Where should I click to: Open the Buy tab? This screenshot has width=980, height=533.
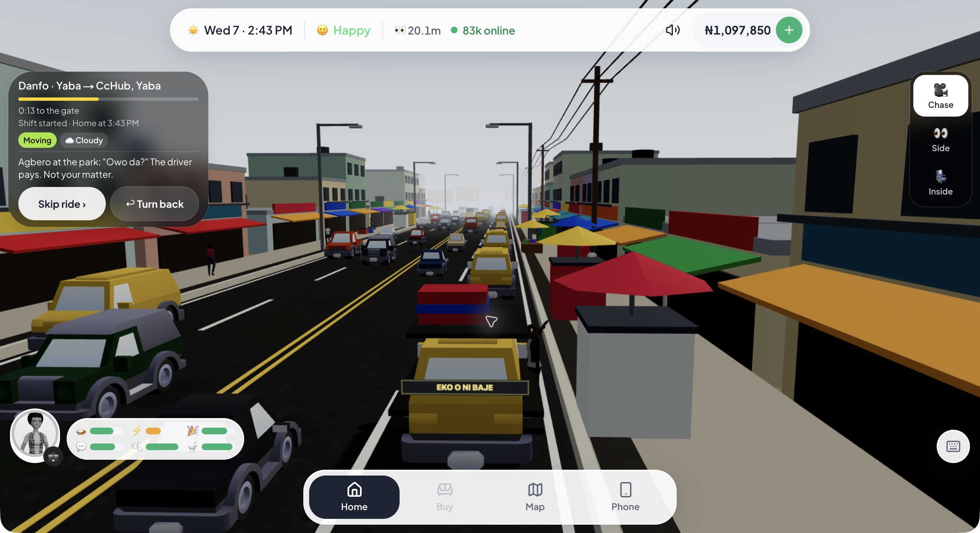click(445, 497)
